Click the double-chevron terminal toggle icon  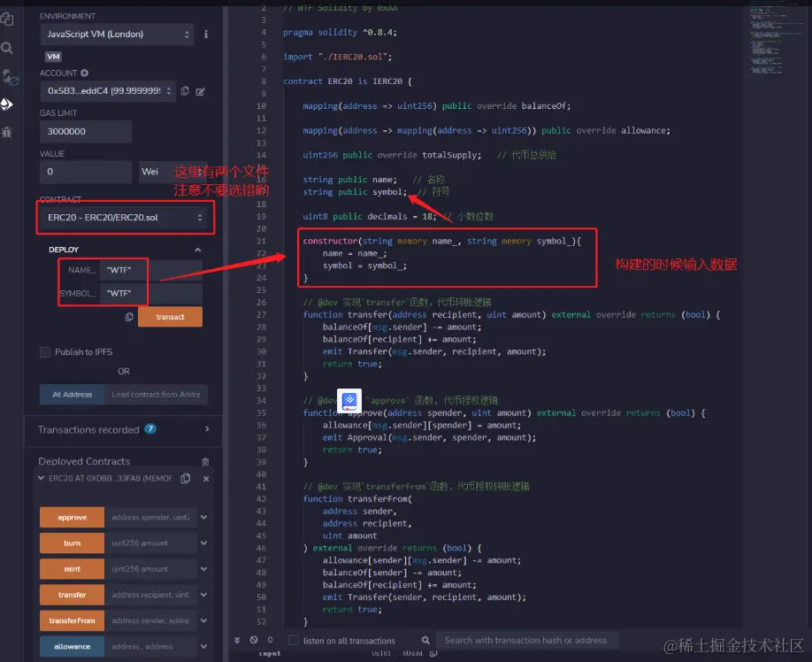[237, 640]
